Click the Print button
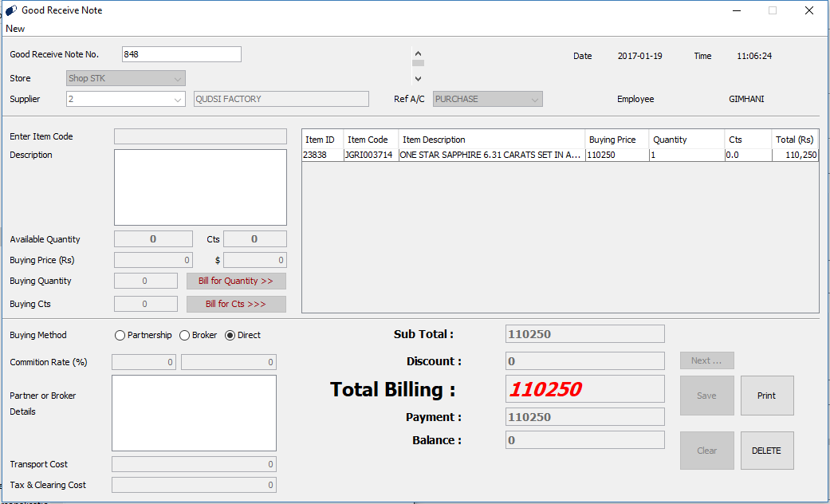This screenshot has height=504, width=830. click(x=766, y=396)
